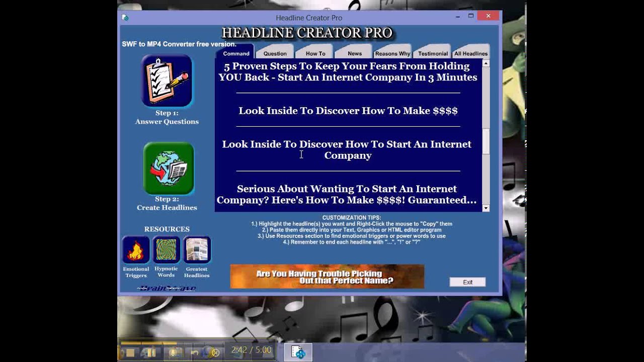Open Step 1 Answer Questions clipboard icon
The width and height of the screenshot is (644, 362).
(x=167, y=81)
